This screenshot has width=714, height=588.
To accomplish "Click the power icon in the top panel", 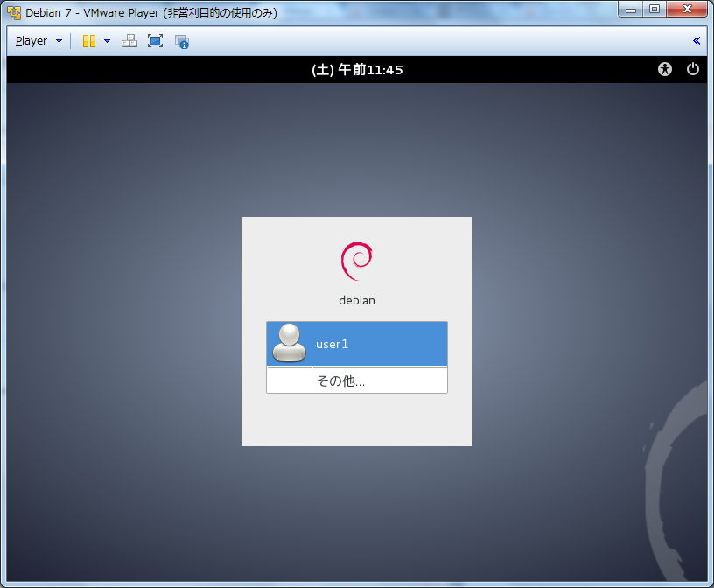I will click(693, 69).
